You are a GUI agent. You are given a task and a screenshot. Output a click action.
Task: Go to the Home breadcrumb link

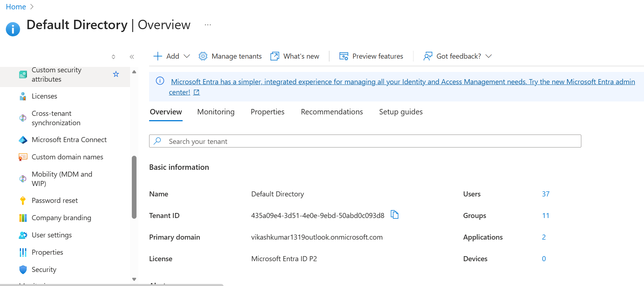tap(16, 7)
